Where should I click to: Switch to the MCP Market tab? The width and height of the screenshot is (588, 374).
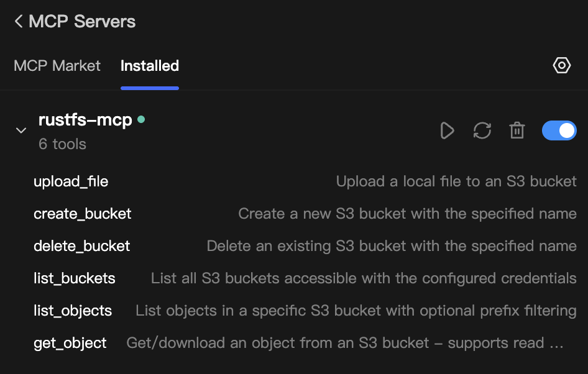pos(57,65)
